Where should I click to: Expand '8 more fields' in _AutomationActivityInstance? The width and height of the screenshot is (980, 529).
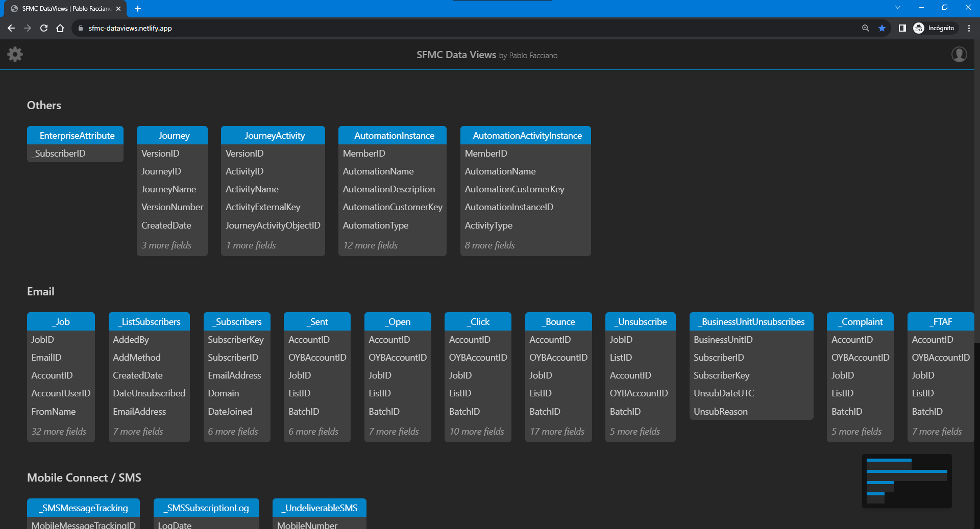[x=489, y=245]
